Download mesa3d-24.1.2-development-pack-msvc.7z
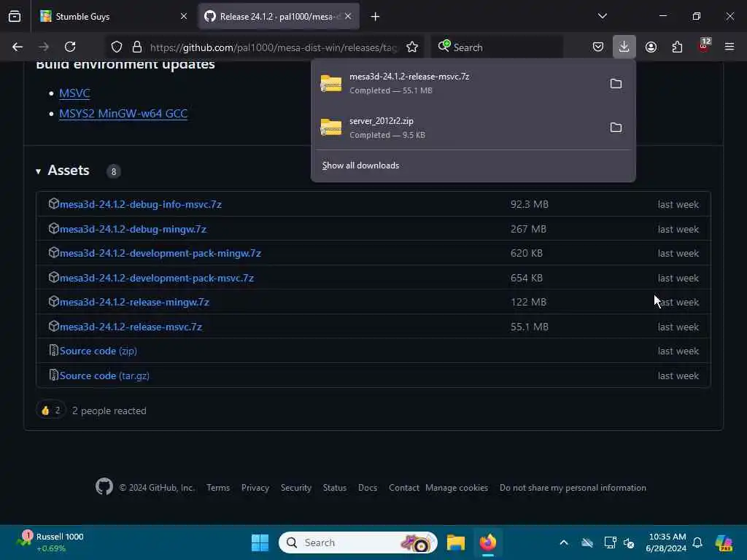747x560 pixels. [156, 278]
